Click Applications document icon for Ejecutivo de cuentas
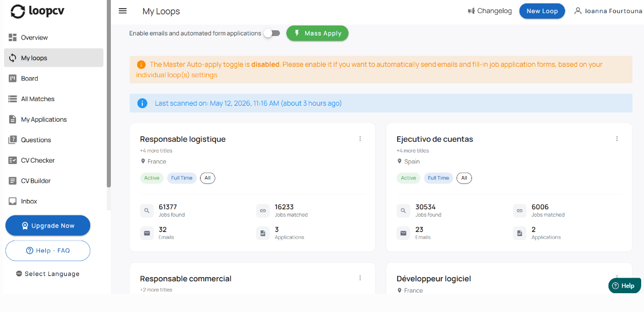This screenshot has height=312, width=644. 519,233
